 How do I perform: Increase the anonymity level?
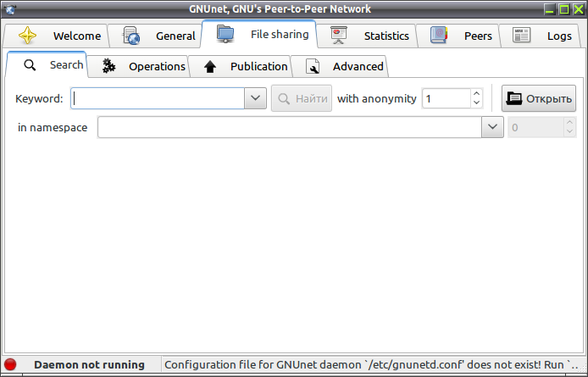[477, 94]
